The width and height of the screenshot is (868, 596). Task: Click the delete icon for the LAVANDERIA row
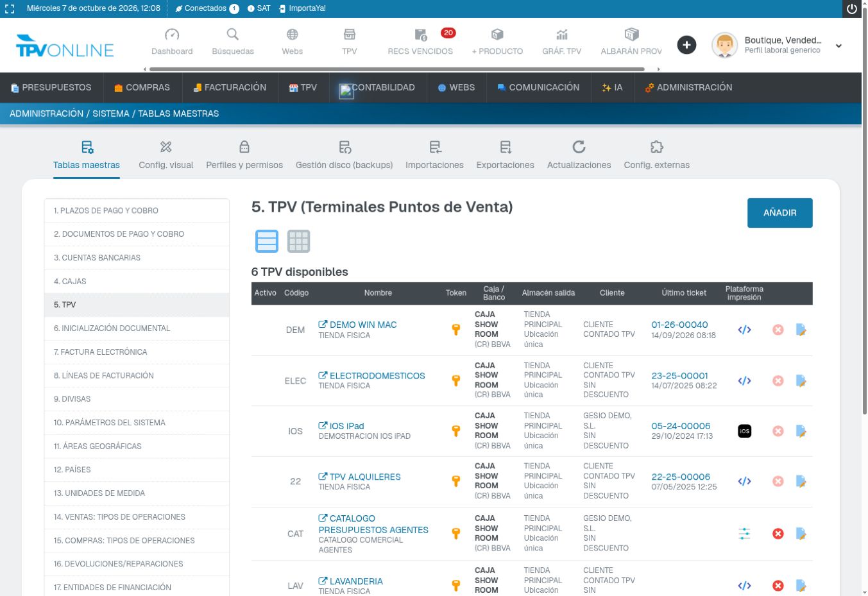(778, 586)
